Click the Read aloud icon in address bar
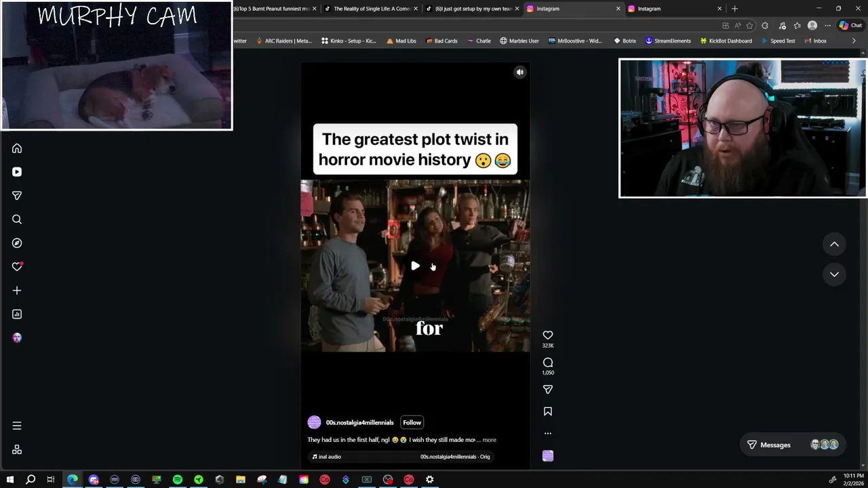Viewport: 868px width, 488px height. (x=738, y=26)
